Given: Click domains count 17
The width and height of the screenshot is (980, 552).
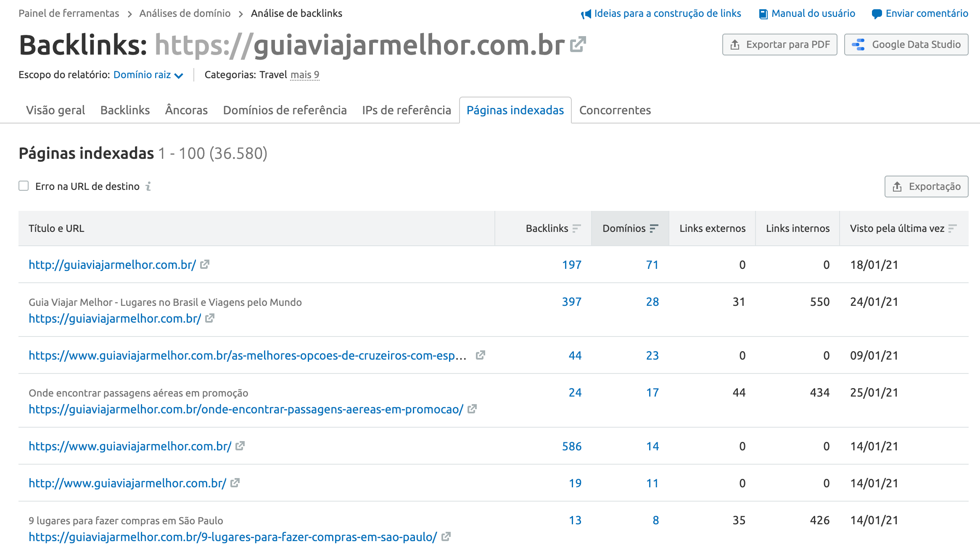Looking at the screenshot, I should tap(652, 392).
